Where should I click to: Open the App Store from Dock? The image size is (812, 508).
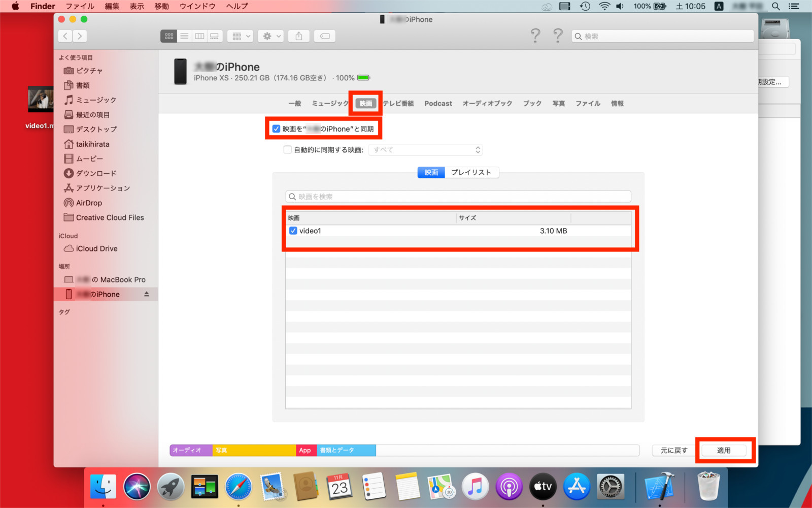[577, 487]
